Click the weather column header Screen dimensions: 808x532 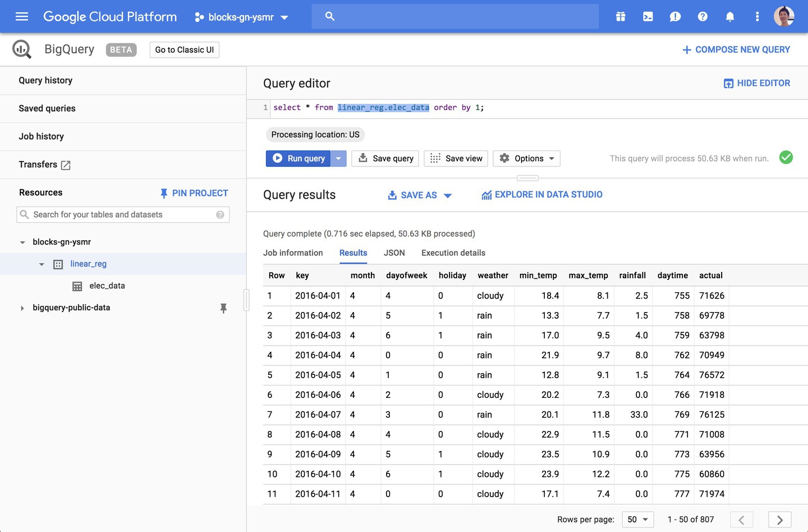click(x=493, y=276)
